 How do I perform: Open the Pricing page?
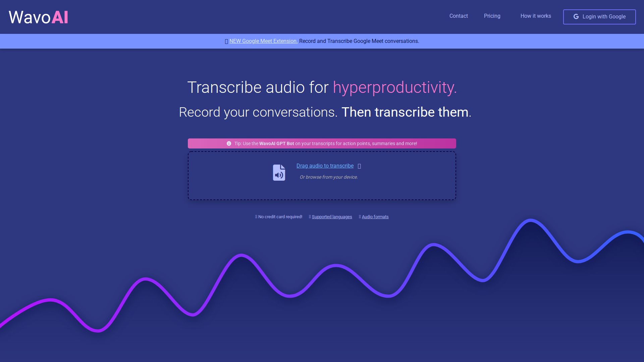click(x=492, y=16)
